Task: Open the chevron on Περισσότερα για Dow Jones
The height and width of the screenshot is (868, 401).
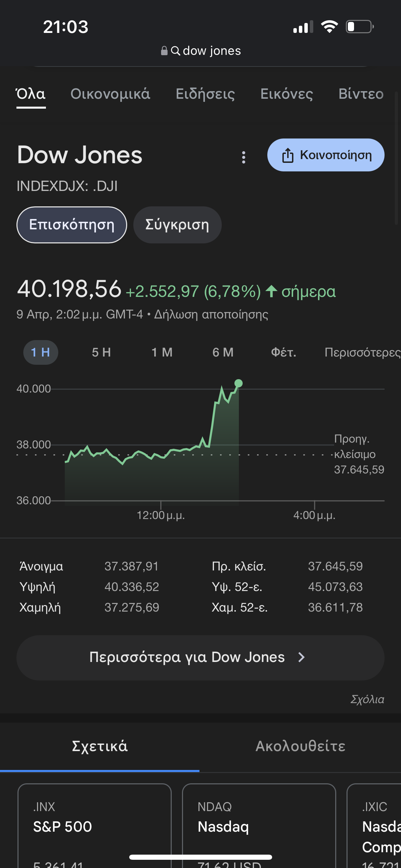Action: [301, 657]
